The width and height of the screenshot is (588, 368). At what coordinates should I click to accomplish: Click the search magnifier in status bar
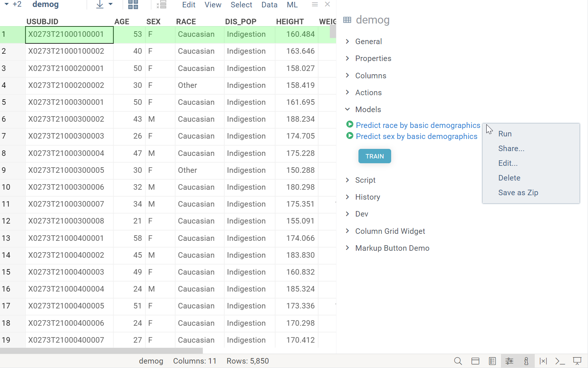(458, 361)
